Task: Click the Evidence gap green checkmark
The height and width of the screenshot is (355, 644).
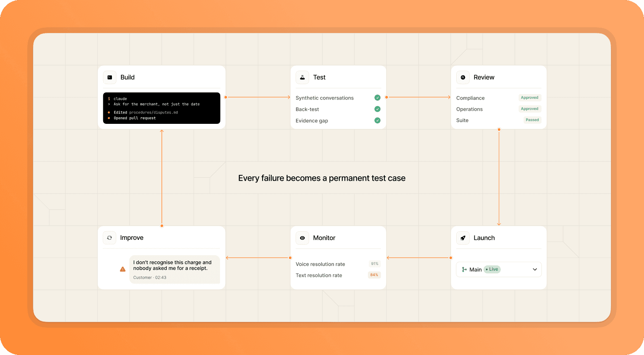Action: tap(377, 121)
